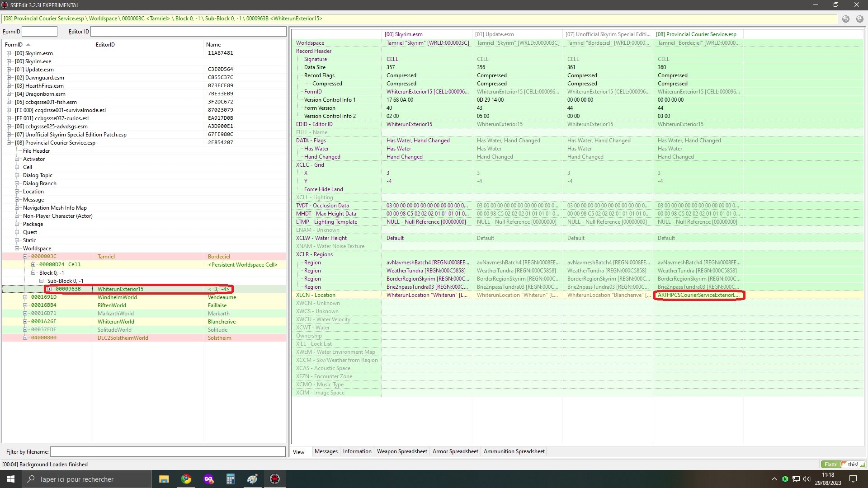Click the Name column header
This screenshot has width=868, height=488.
click(x=245, y=45)
